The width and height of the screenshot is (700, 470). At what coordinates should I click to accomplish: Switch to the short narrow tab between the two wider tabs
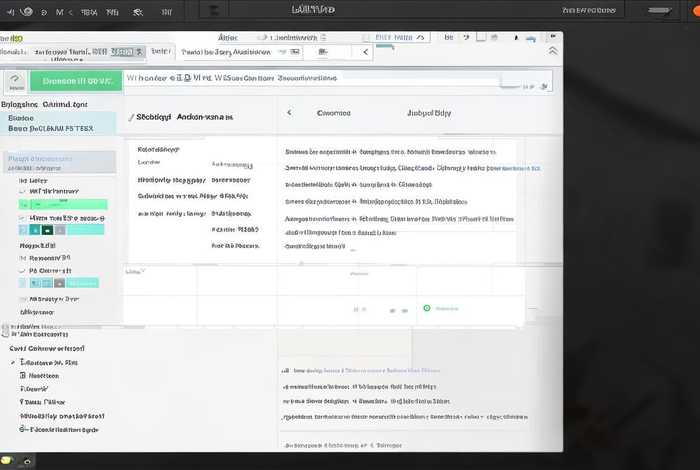tap(161, 52)
